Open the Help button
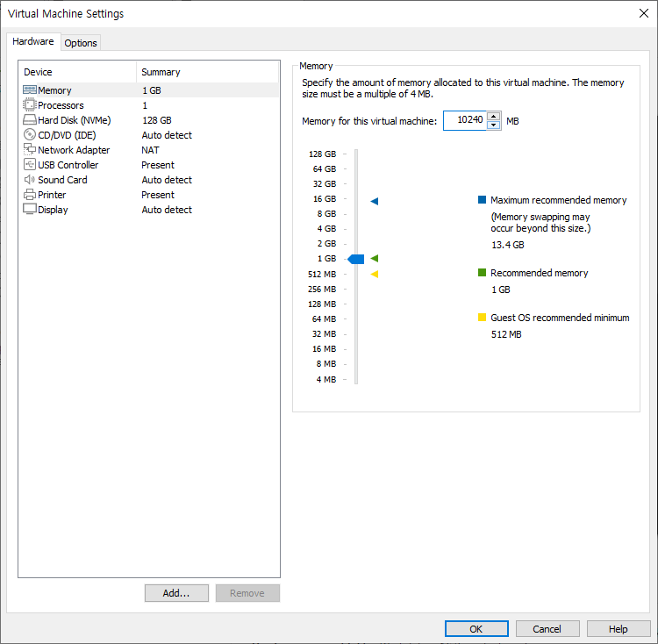This screenshot has width=658, height=644. pos(619,628)
